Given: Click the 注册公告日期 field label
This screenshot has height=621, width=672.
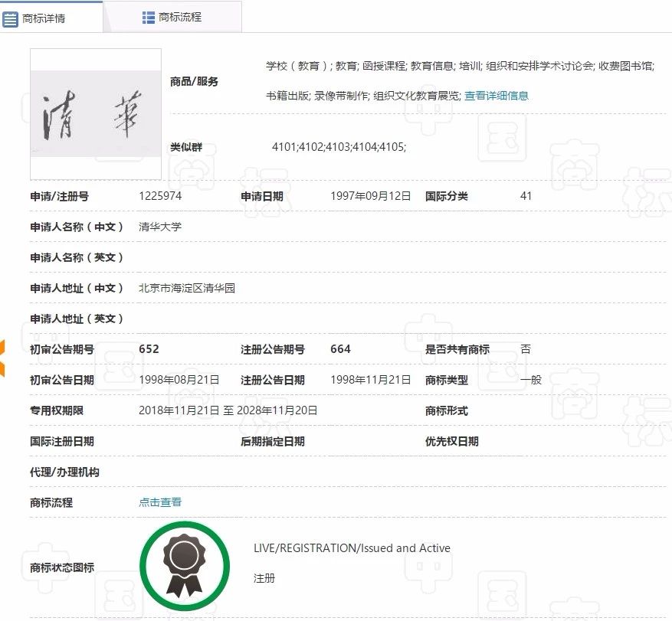Looking at the screenshot, I should click(x=273, y=381).
